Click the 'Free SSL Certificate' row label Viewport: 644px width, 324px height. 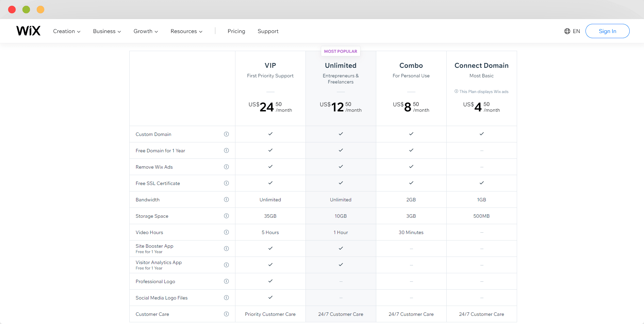[158, 183]
